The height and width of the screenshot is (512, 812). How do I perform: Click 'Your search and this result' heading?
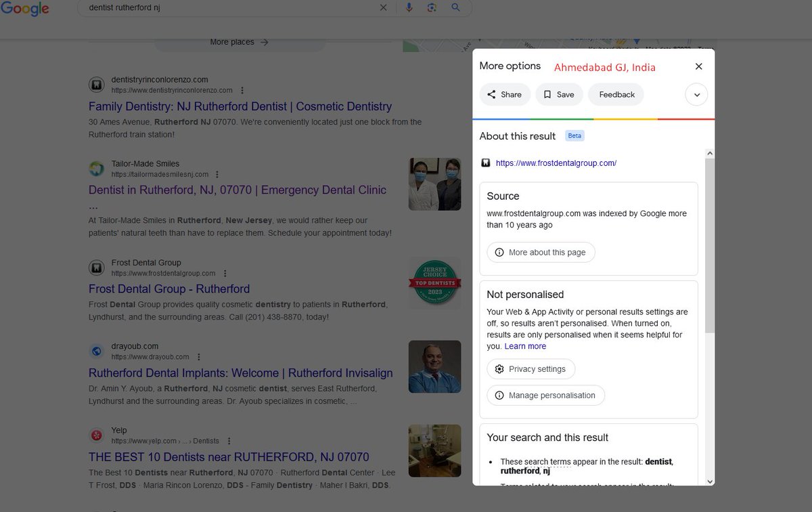click(547, 438)
